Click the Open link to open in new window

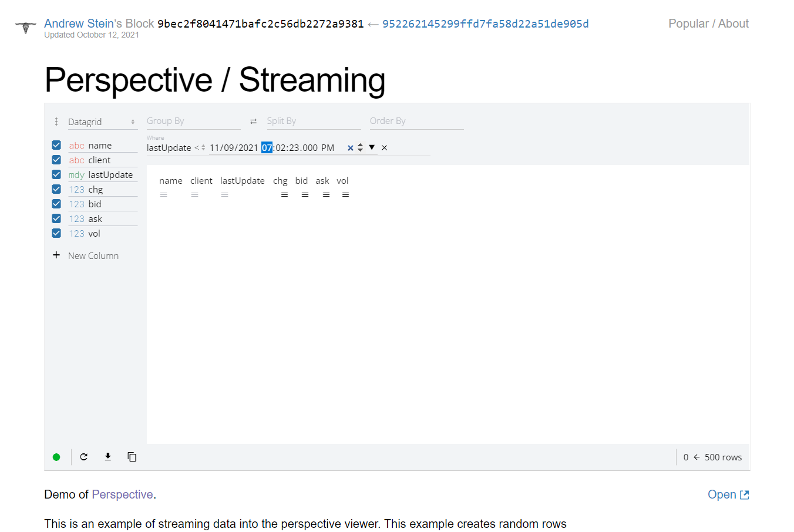pos(728,494)
